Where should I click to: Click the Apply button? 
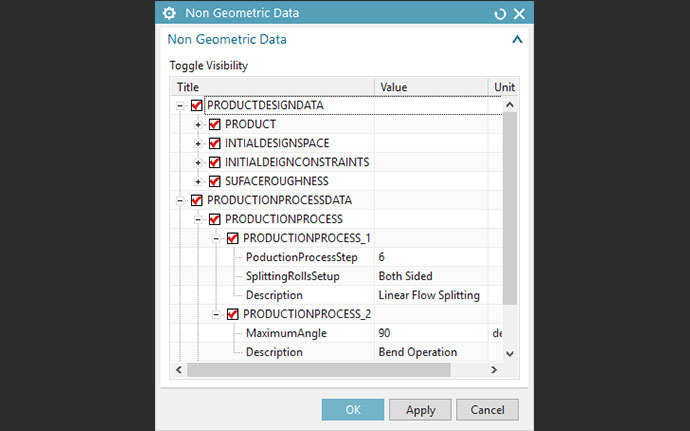420,410
